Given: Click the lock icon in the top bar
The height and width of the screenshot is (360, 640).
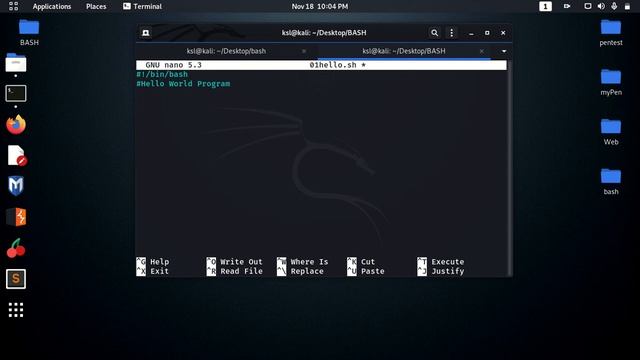Looking at the screenshot, I should (x=627, y=7).
